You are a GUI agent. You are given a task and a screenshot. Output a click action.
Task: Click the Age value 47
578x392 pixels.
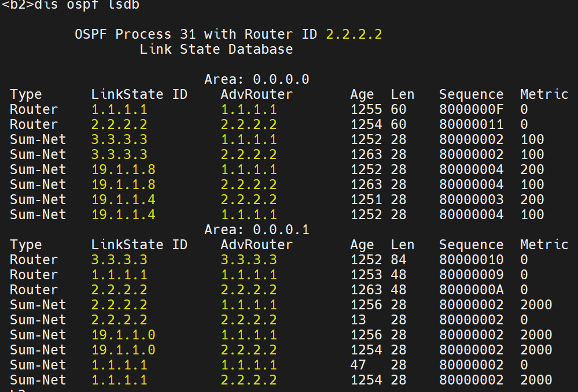coord(358,365)
